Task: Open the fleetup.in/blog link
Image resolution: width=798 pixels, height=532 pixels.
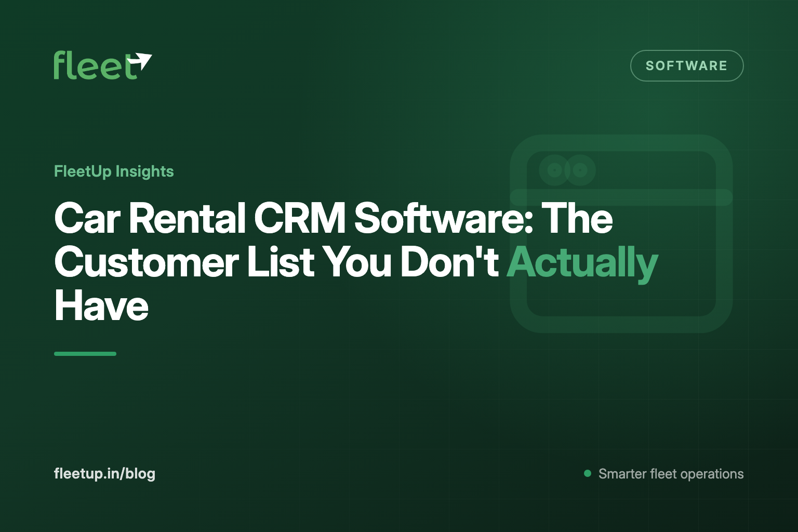Action: (104, 474)
